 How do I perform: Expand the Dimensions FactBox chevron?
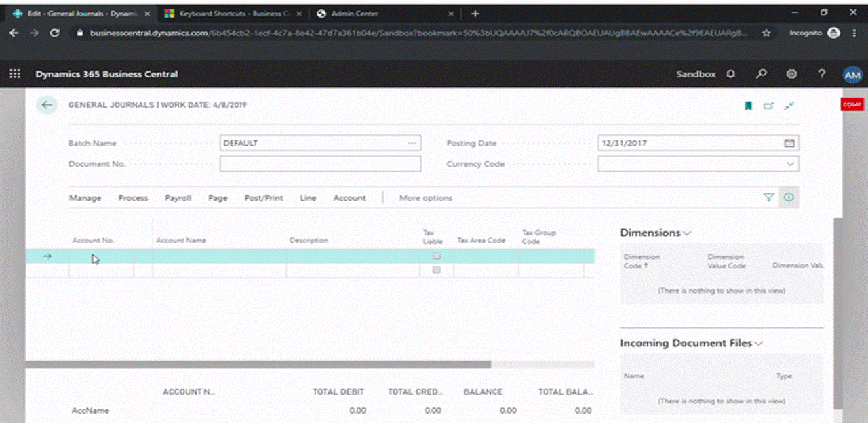tap(687, 233)
